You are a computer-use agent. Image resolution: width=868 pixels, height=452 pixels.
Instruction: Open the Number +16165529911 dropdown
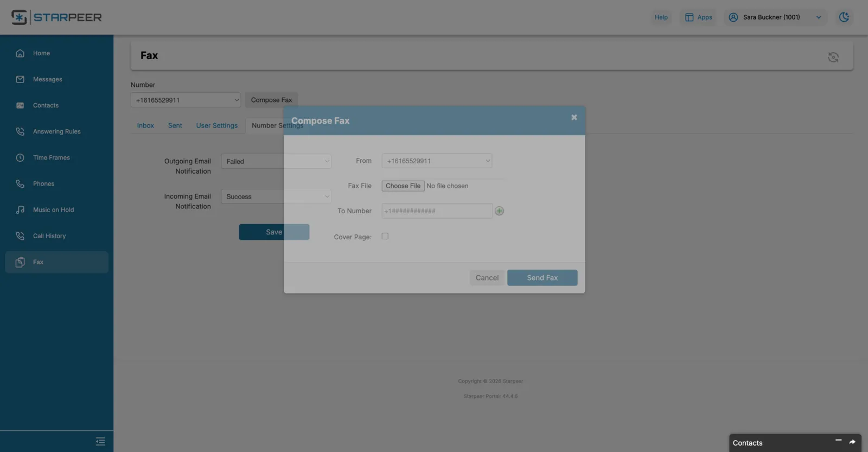pyautogui.click(x=186, y=100)
